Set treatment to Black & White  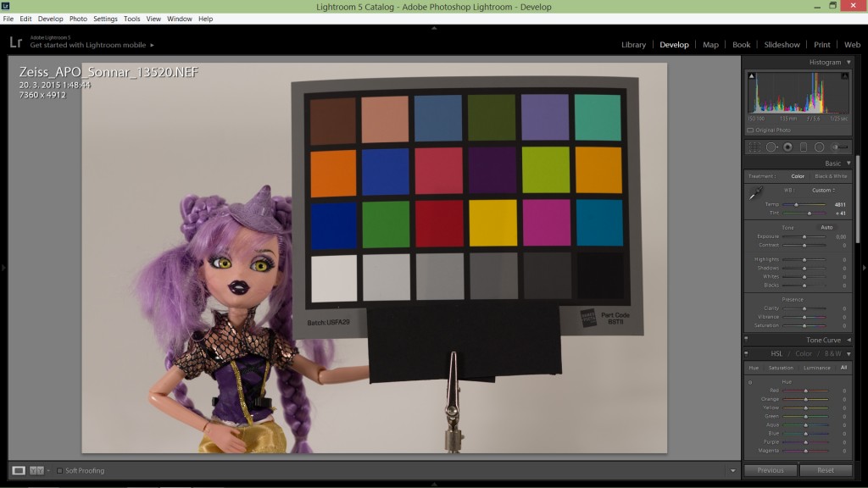(831, 176)
